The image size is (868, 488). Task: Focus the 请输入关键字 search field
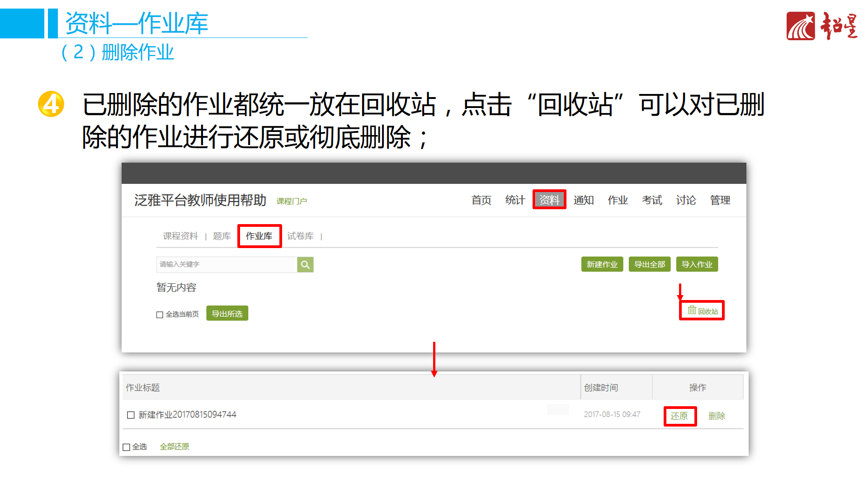(226, 264)
